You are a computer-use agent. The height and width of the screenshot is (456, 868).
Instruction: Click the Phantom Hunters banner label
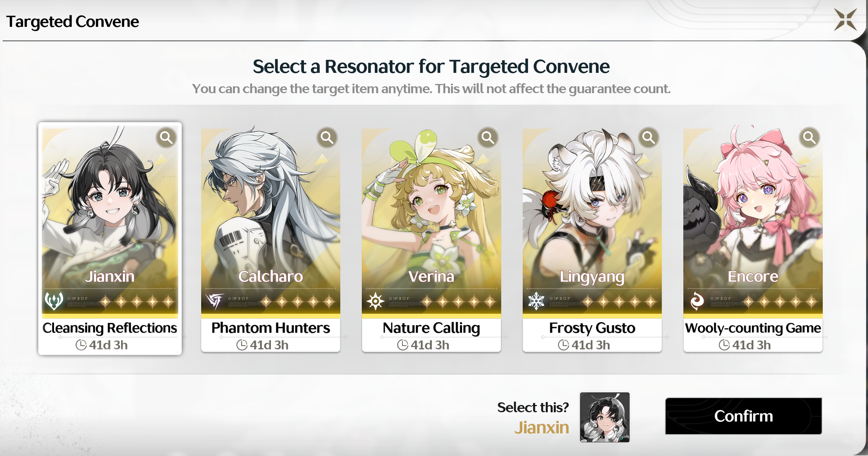point(271,328)
